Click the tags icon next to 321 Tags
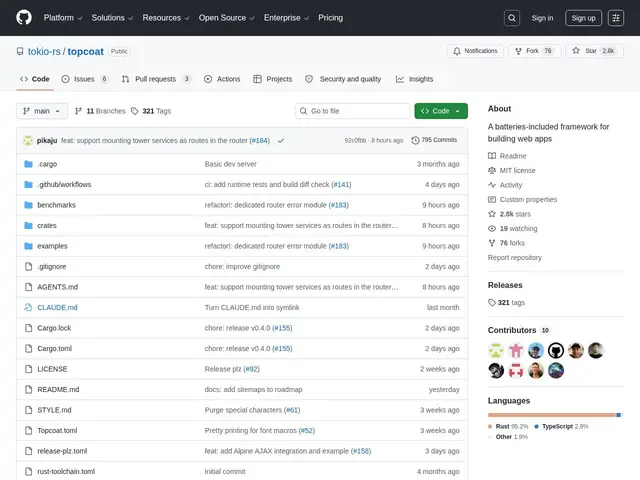 (x=135, y=111)
